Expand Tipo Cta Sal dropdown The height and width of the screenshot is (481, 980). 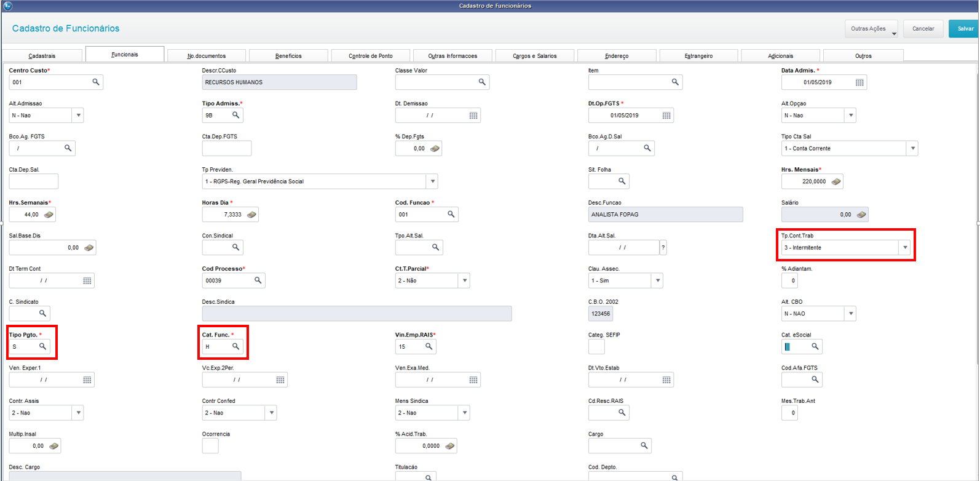[913, 148]
